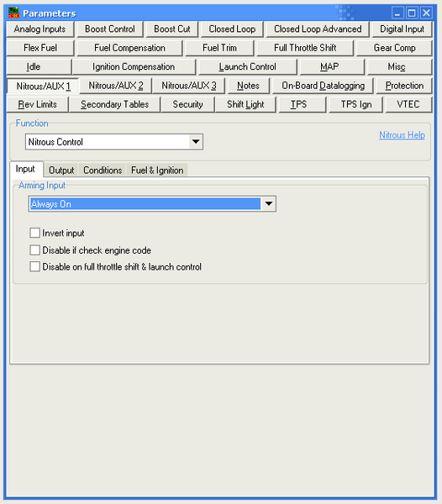Viewport: 442px width, 504px height.
Task: Open the Analog Inputs tab
Action: [x=39, y=29]
